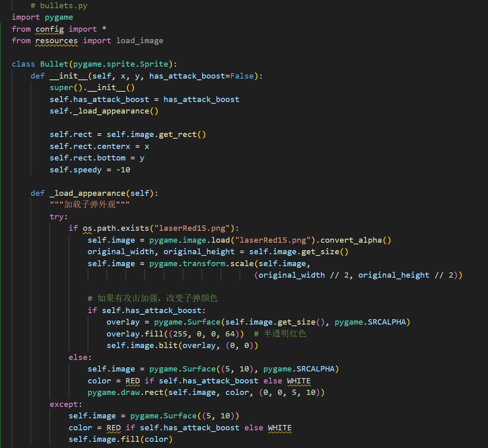This screenshot has width=488, height=448.
Task: Click the underlined word 'config'
Action: point(49,29)
